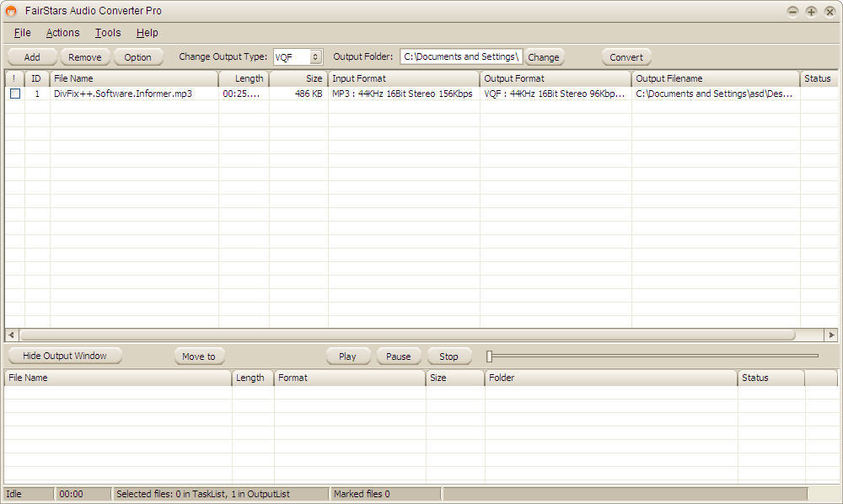Click the task list Length column header

(244, 78)
